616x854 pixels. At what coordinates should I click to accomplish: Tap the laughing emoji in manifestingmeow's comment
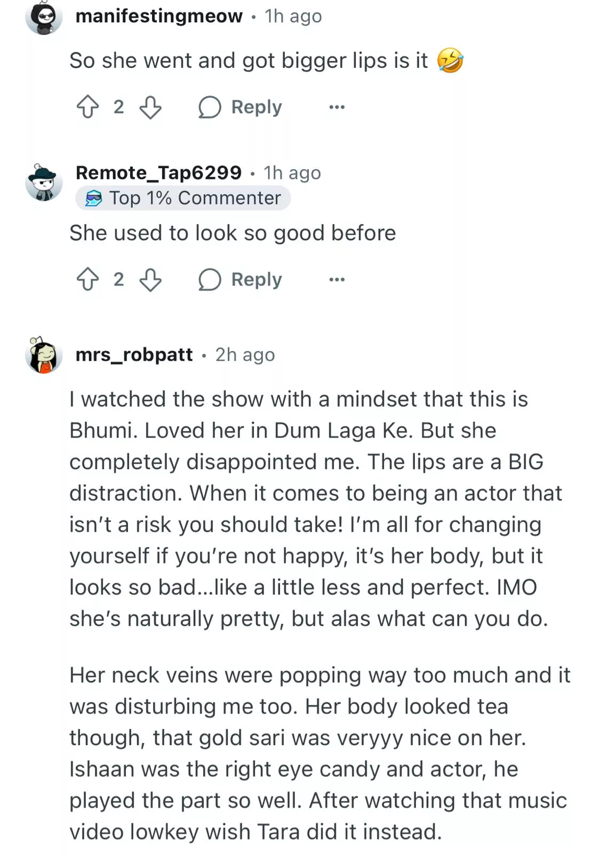coord(450,60)
